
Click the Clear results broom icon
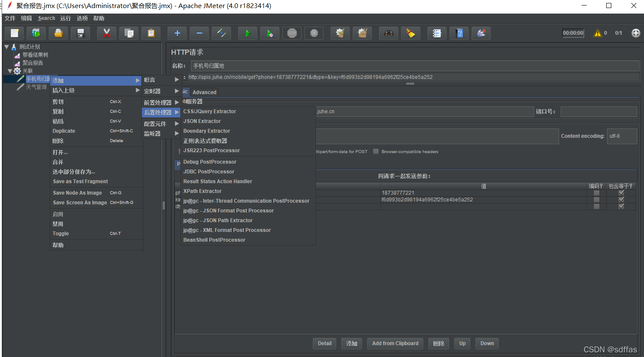click(x=340, y=33)
